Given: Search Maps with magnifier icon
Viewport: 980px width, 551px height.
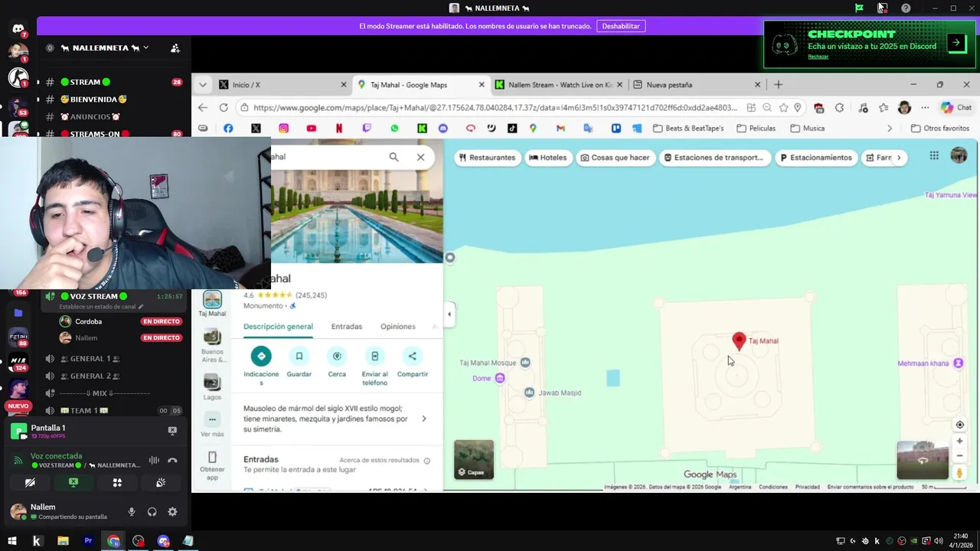Looking at the screenshot, I should tap(394, 157).
